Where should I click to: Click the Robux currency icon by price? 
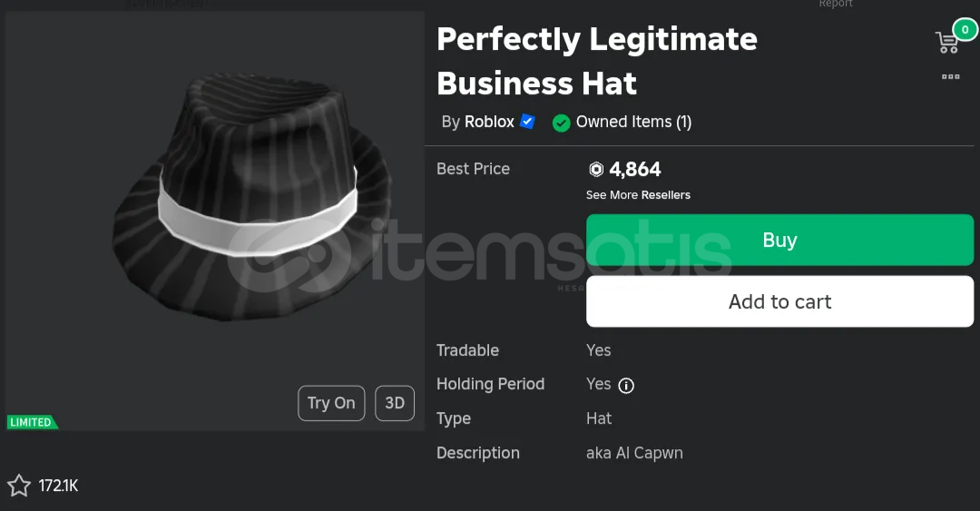coord(596,169)
